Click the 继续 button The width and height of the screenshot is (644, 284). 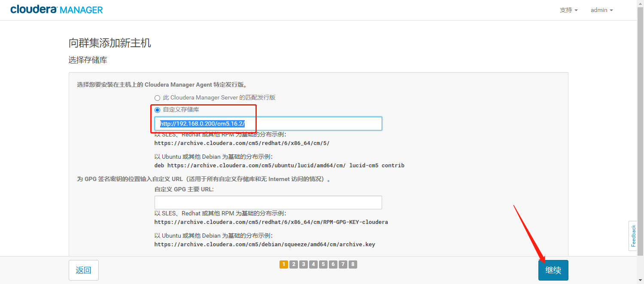tap(553, 270)
